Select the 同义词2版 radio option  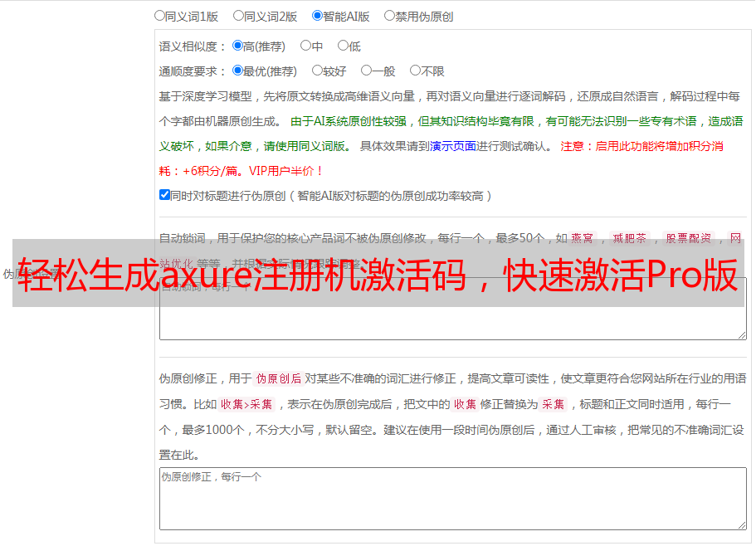point(239,16)
